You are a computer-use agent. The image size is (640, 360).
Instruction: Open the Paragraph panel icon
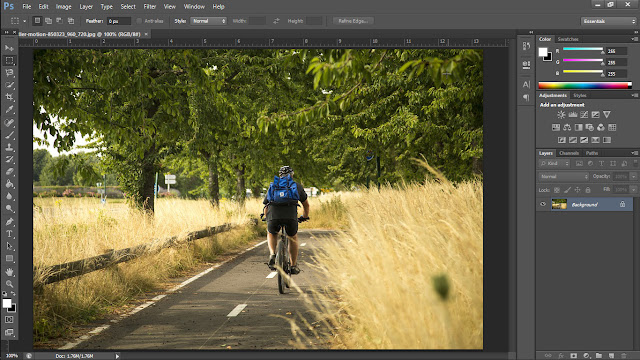(527, 98)
